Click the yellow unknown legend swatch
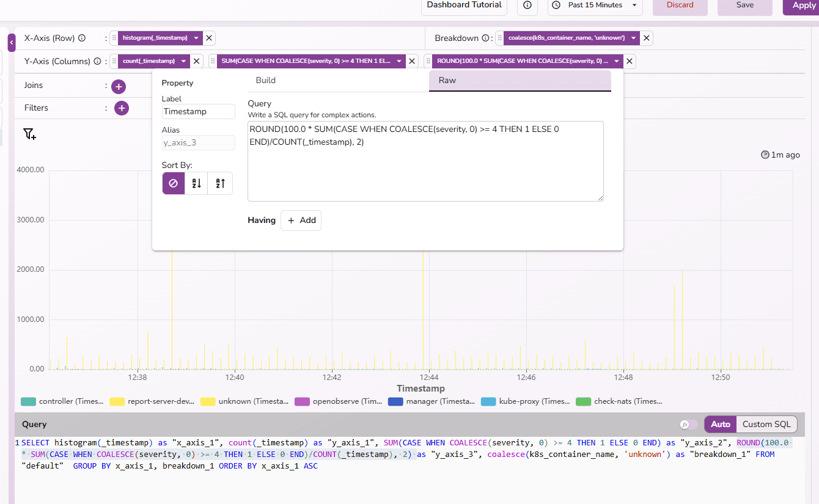 tap(209, 401)
